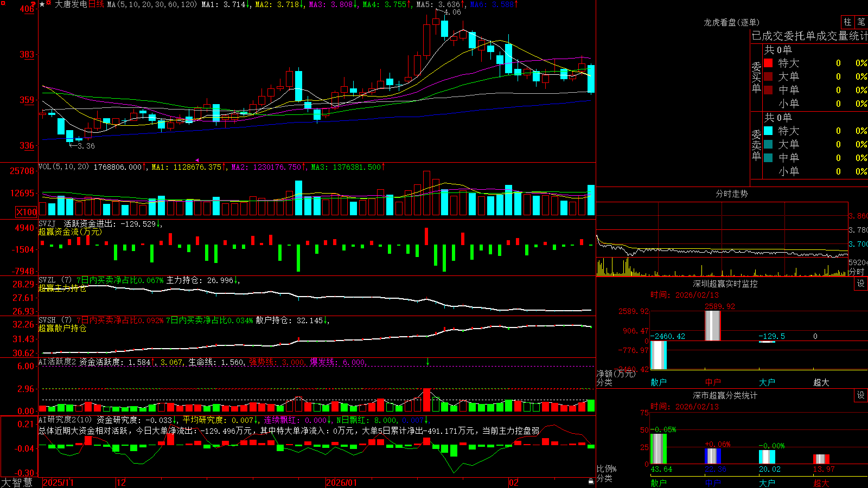
Task: Click the 超赢主力持仓 label
Action: pyautogui.click(x=62, y=288)
